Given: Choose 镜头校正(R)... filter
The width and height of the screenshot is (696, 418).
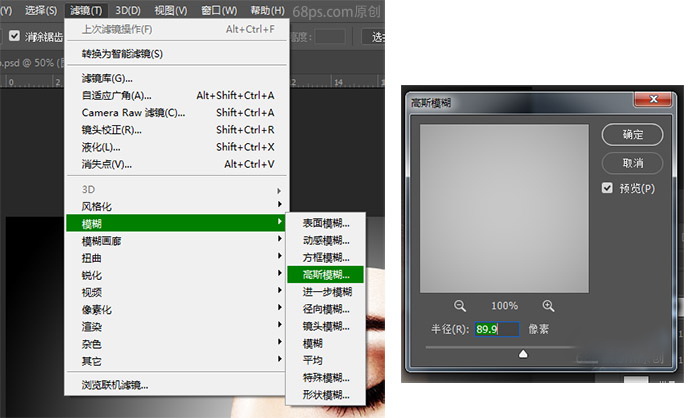Looking at the screenshot, I should coord(177,130).
